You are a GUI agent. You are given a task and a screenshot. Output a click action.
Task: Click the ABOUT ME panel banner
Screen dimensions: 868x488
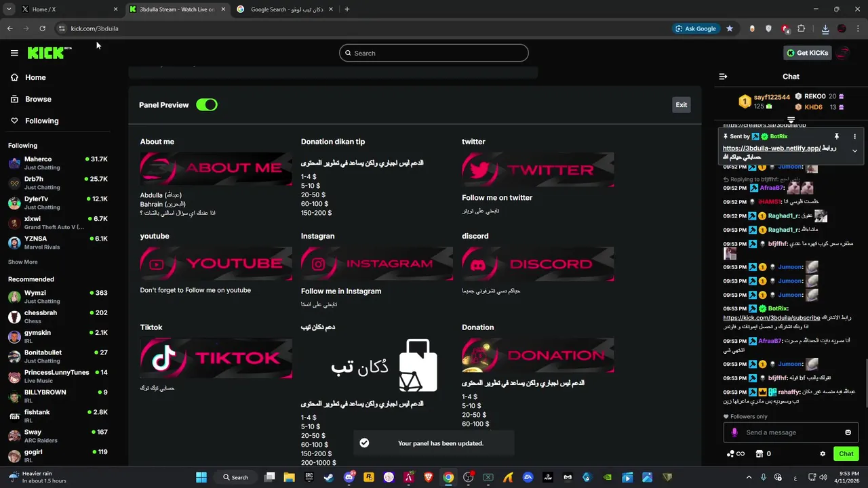pyautogui.click(x=216, y=169)
